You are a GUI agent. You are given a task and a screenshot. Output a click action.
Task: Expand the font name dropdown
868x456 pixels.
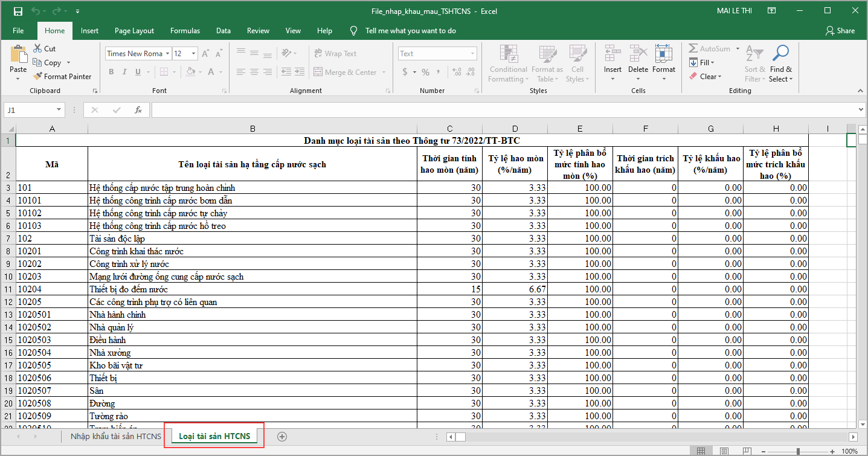pyautogui.click(x=167, y=54)
